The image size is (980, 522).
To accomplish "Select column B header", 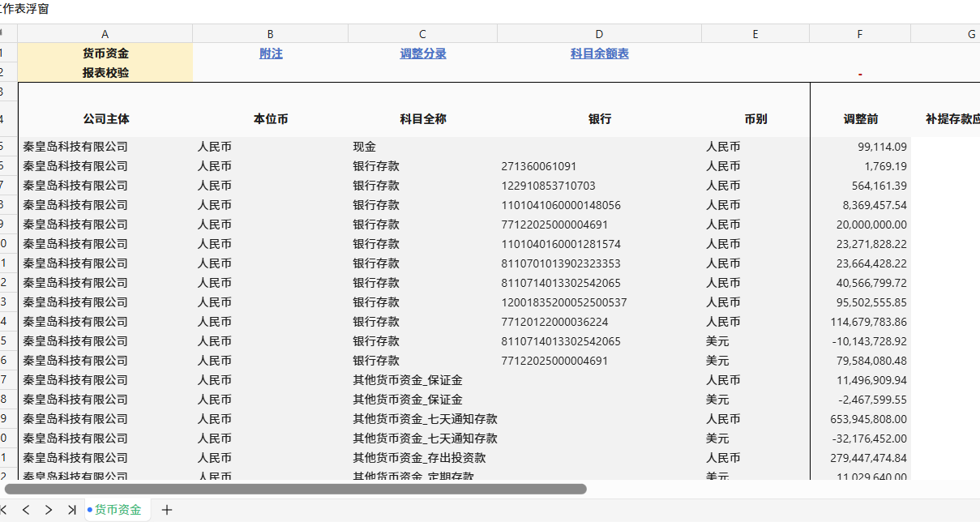I will point(271,34).
